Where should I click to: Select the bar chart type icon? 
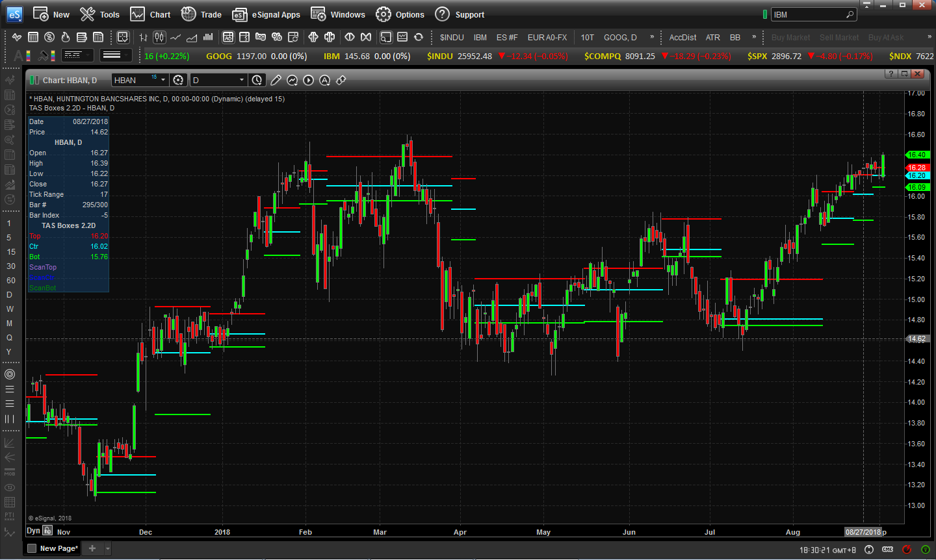point(144,37)
